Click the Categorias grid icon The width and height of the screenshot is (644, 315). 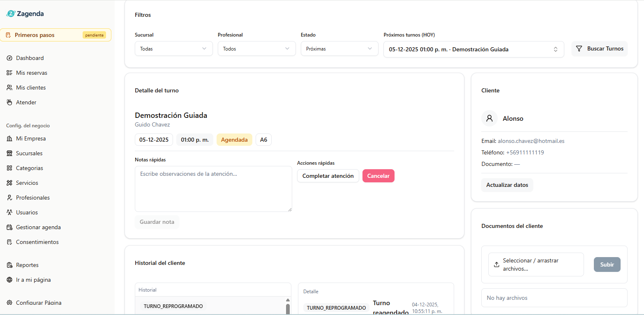point(9,168)
